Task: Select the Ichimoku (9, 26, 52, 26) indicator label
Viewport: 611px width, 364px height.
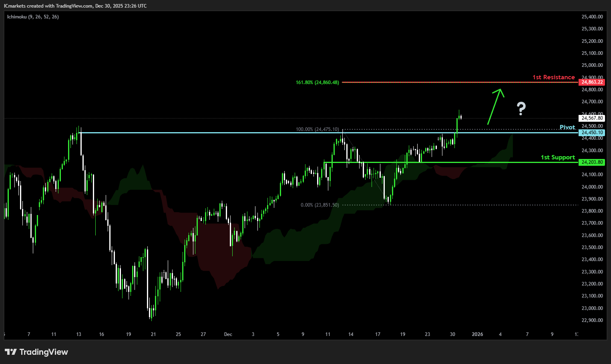Action: click(x=33, y=17)
